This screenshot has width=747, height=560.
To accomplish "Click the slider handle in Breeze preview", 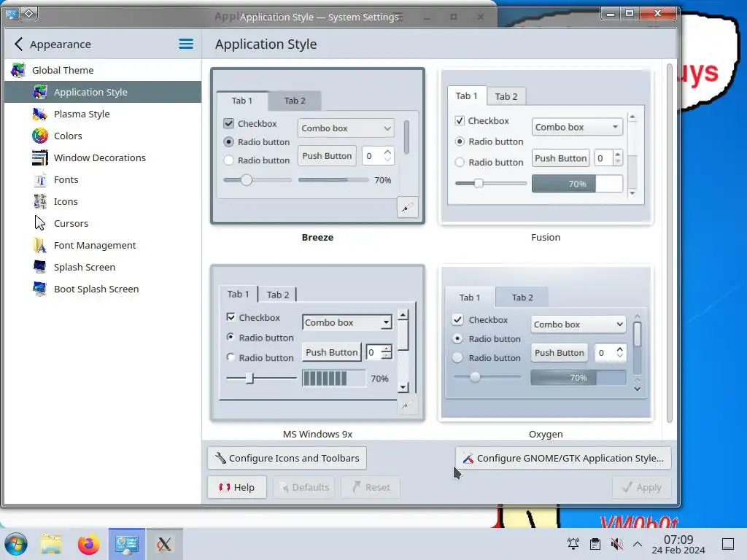I will click(247, 180).
